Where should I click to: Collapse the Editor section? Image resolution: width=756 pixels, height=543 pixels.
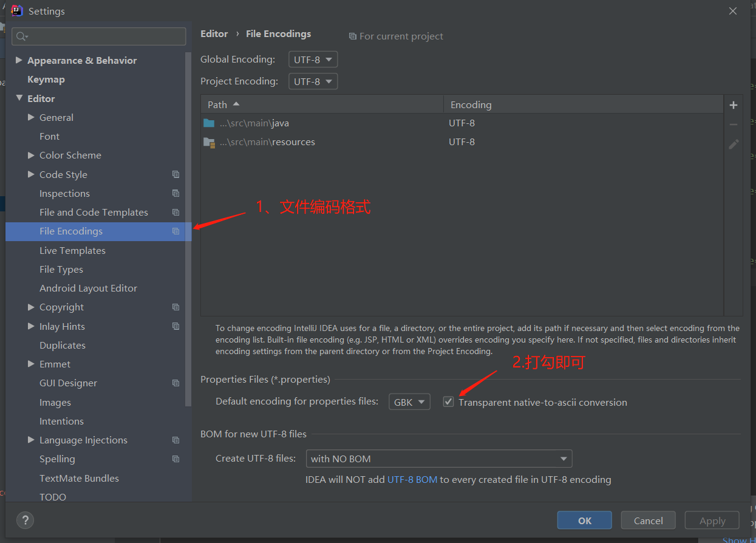tap(19, 98)
